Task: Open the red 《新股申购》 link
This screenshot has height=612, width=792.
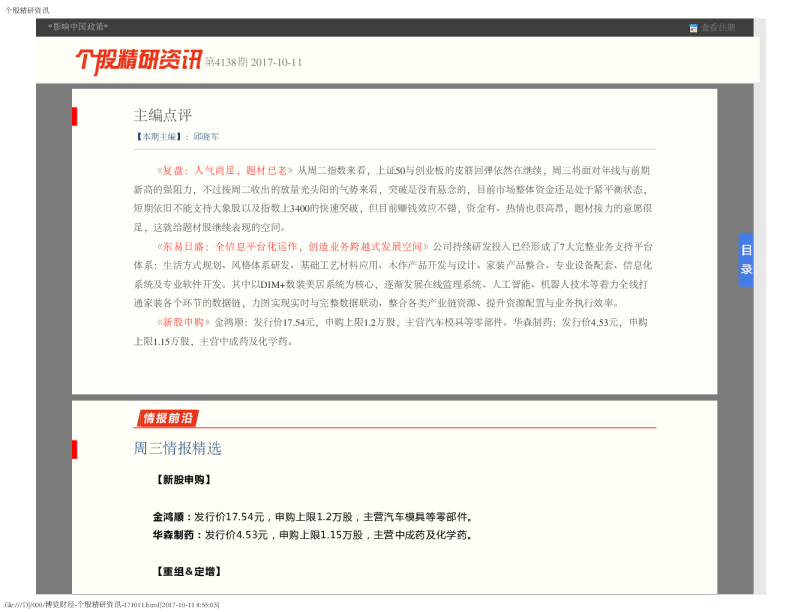Action: point(182,322)
